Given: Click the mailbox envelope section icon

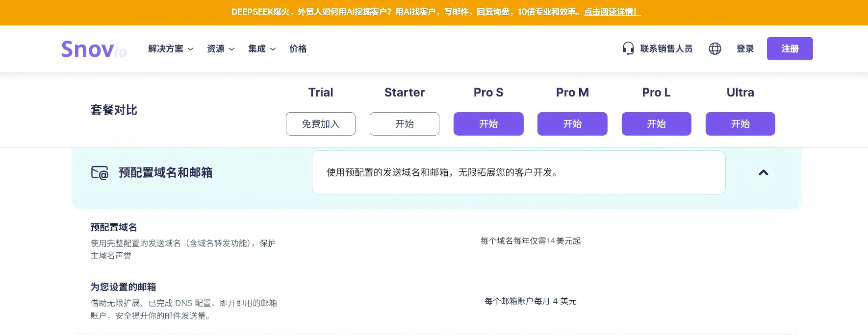Looking at the screenshot, I should pyautogui.click(x=100, y=173).
